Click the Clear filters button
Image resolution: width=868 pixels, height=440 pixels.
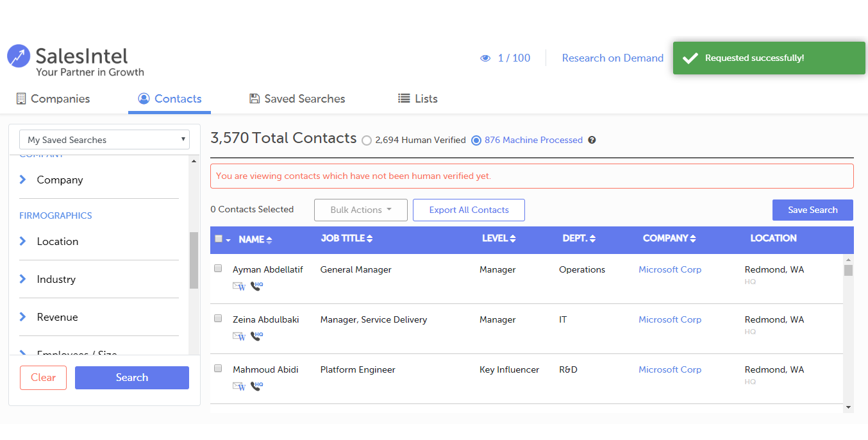click(x=43, y=378)
